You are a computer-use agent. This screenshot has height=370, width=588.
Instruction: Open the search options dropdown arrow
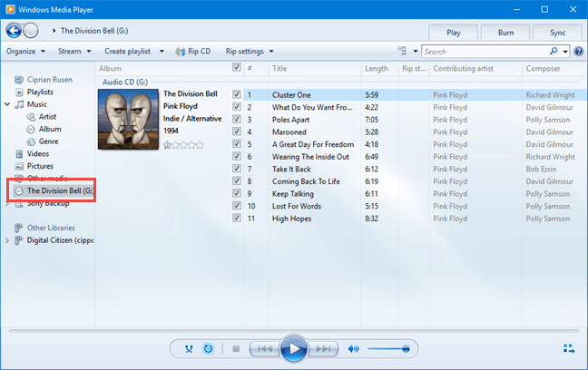pyautogui.click(x=565, y=52)
